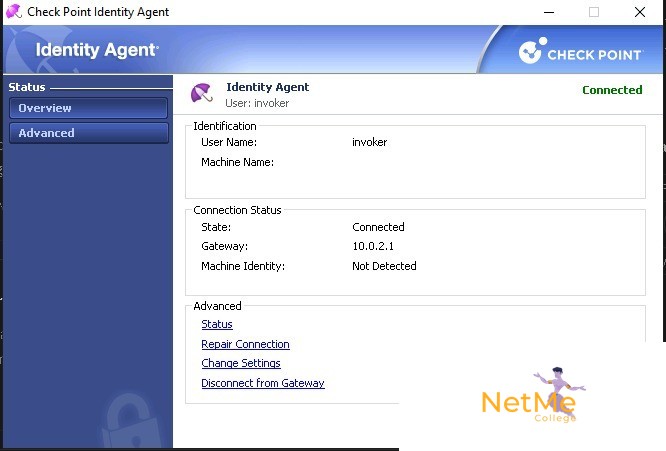Select the gateway address 10.0.2.1
The height and width of the screenshot is (451, 666).
click(x=373, y=246)
